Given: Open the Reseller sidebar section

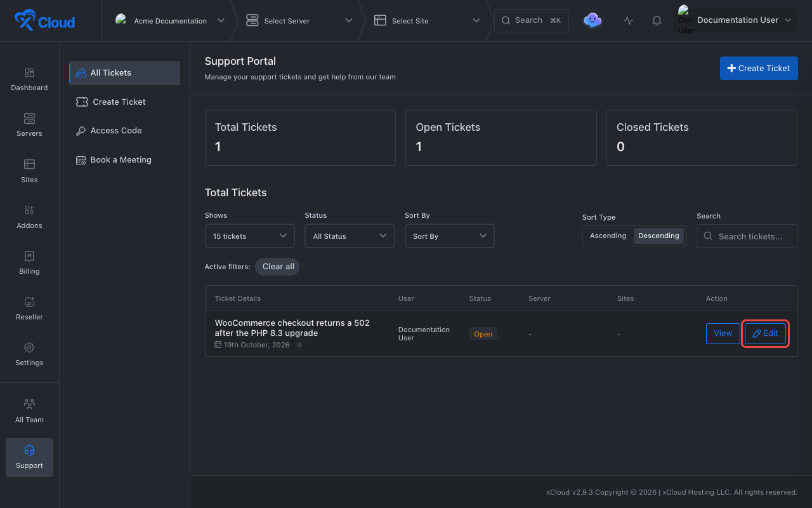Looking at the screenshot, I should pos(29,309).
